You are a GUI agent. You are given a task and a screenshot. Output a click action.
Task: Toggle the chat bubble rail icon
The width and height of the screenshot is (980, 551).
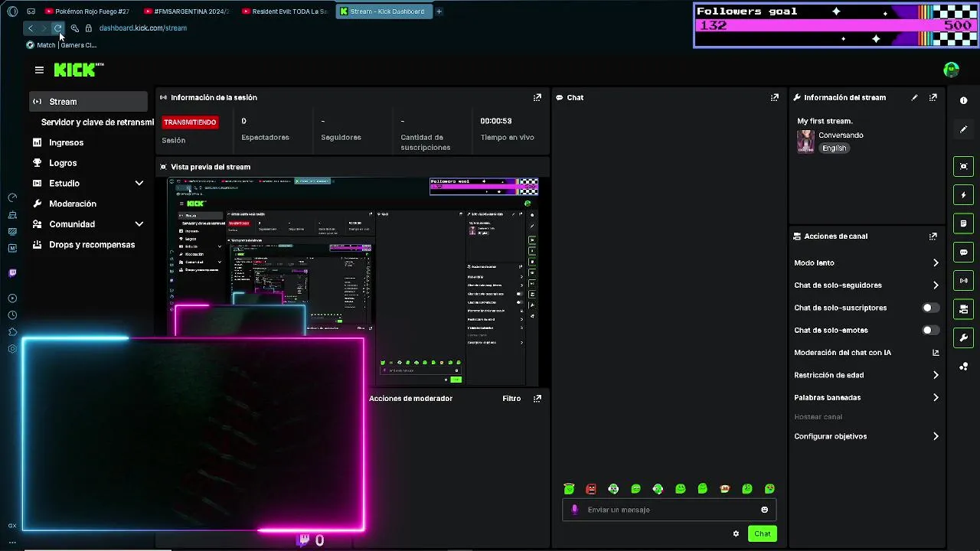point(964,252)
